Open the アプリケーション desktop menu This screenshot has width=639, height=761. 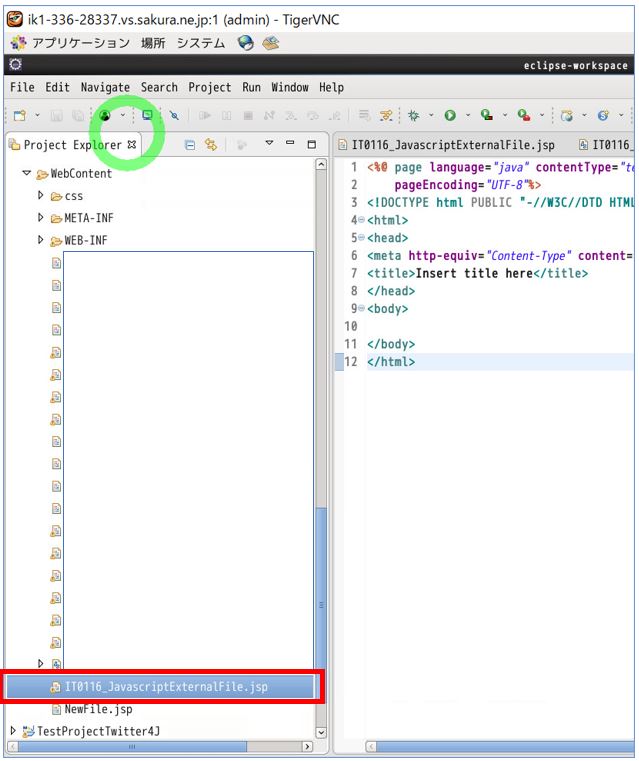[x=81, y=43]
